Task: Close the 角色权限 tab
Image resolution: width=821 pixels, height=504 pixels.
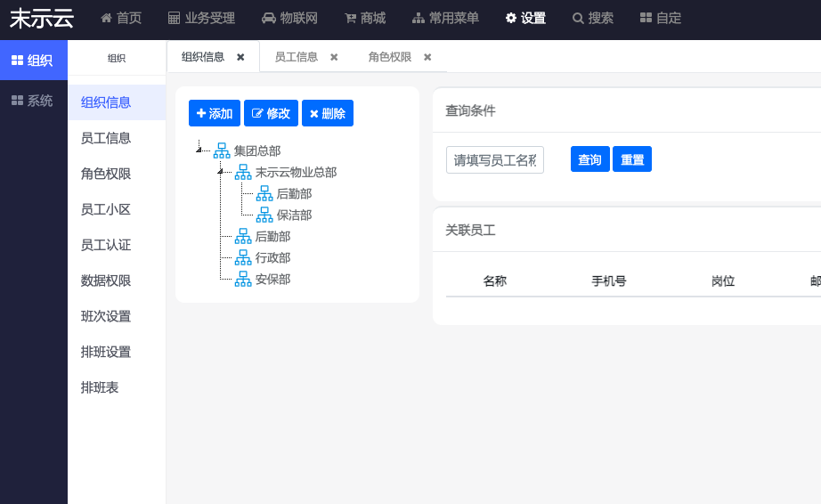Action: [427, 57]
